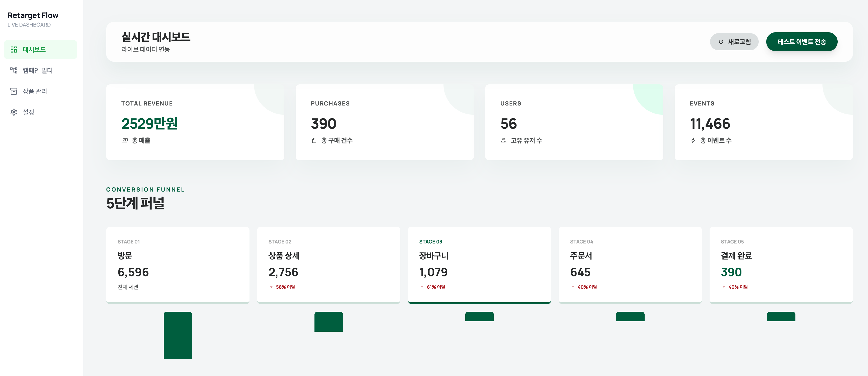The width and height of the screenshot is (868, 376).
Task: Click the refresh icon inside 새로고침 button
Action: [721, 42]
